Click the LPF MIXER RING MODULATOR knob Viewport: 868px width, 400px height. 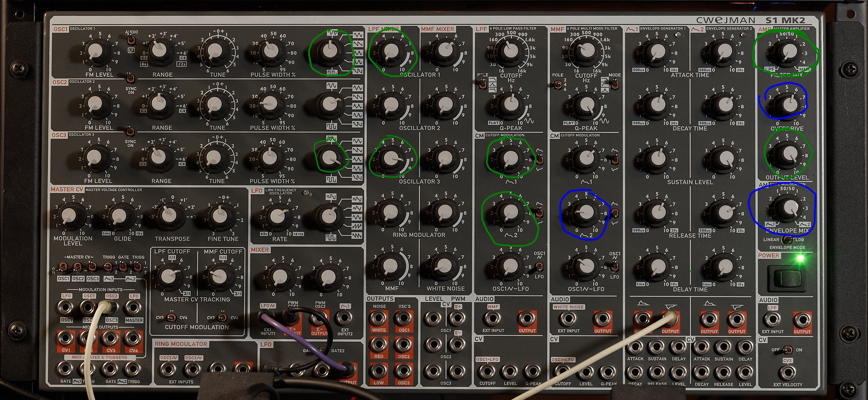tap(390, 212)
